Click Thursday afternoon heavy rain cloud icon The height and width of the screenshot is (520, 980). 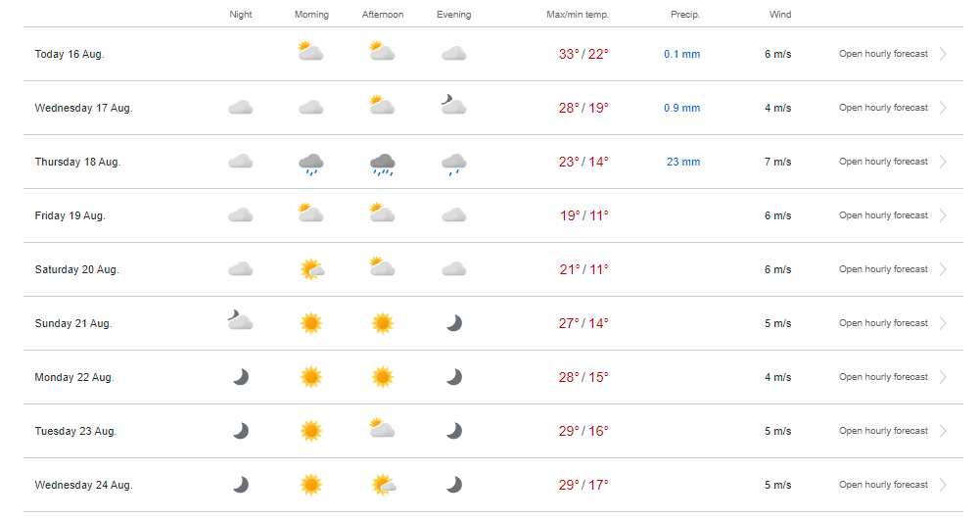(x=383, y=164)
